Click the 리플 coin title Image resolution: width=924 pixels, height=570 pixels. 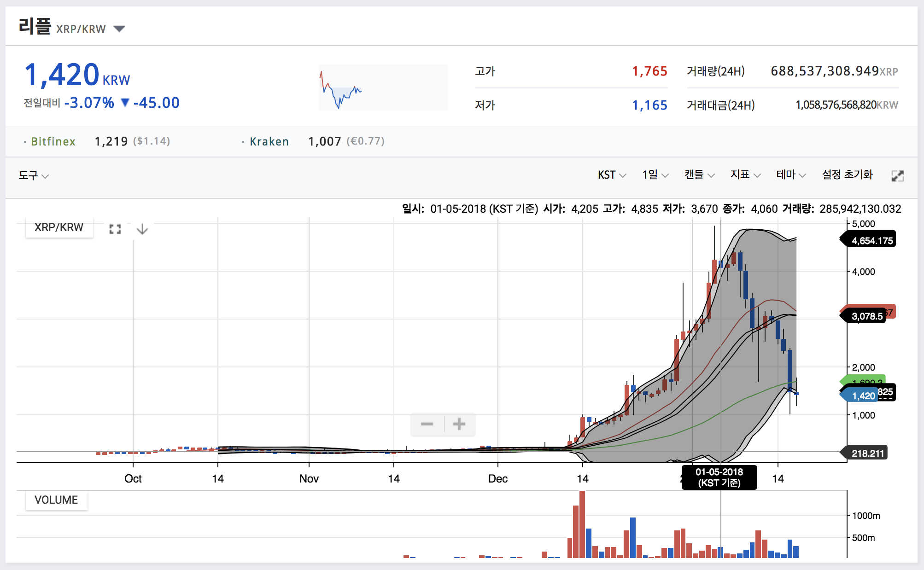click(35, 26)
